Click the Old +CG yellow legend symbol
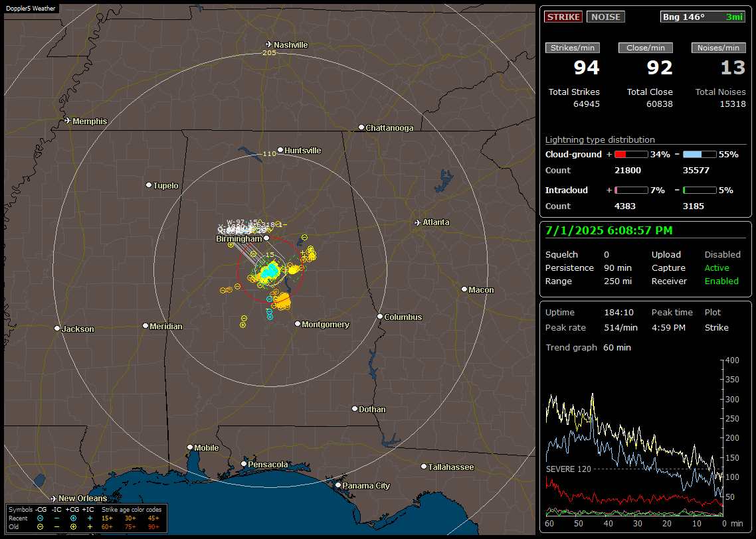This screenshot has width=756, height=539. tap(73, 527)
